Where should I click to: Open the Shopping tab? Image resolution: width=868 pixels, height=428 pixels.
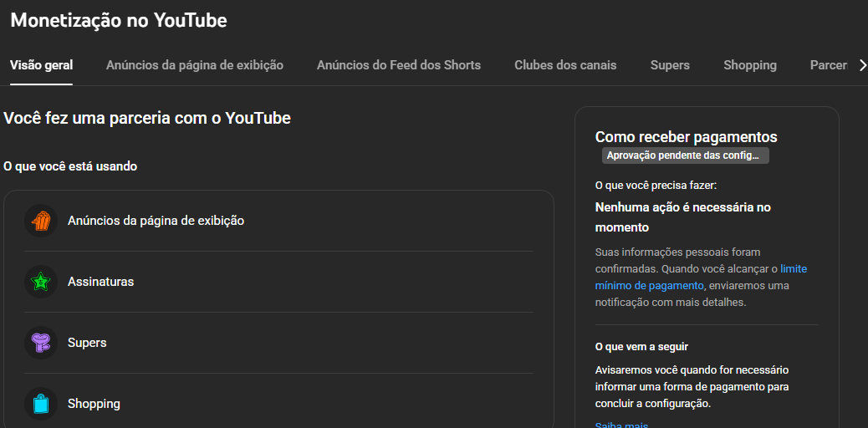coord(750,65)
